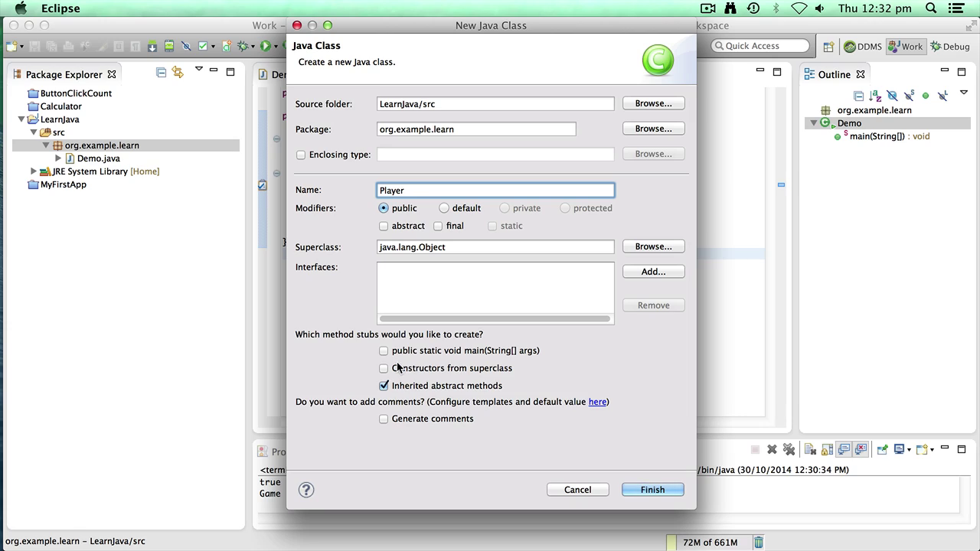This screenshot has height=551, width=980.
Task: Click the Open Perspective icon
Action: [828, 47]
